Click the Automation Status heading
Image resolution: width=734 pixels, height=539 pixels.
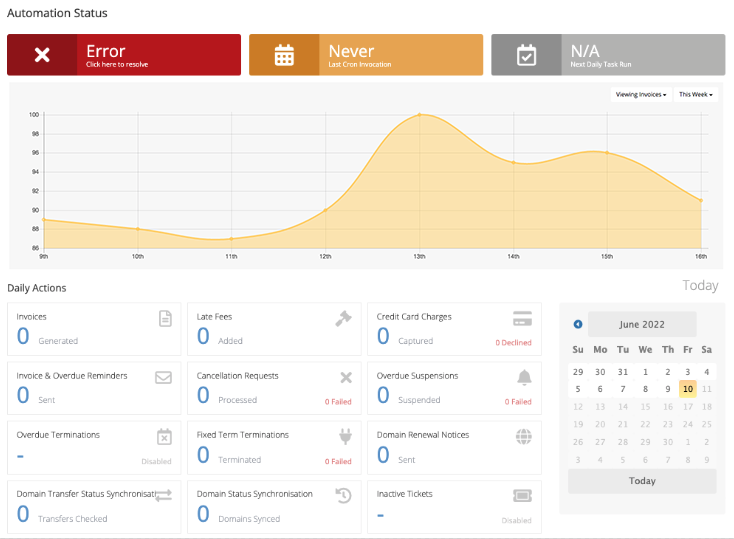57,13
